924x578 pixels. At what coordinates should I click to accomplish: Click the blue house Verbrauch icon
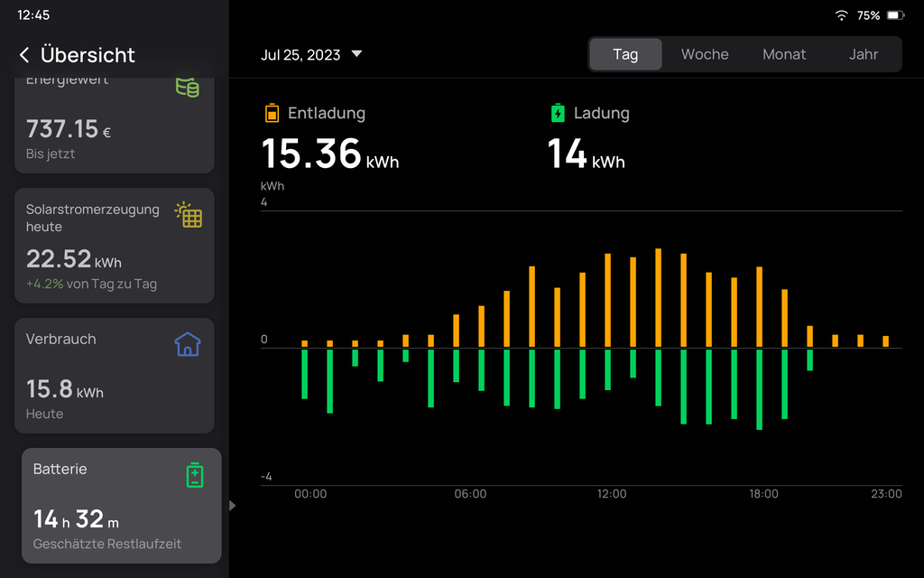(188, 344)
